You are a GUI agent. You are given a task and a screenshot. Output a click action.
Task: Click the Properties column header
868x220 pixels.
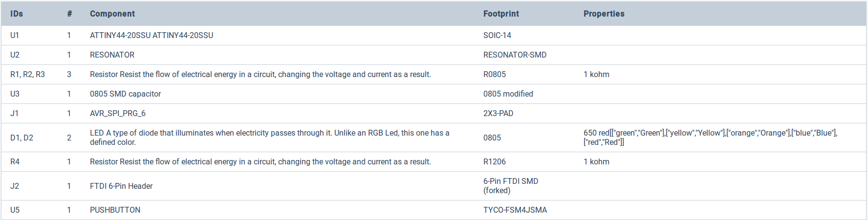click(604, 14)
